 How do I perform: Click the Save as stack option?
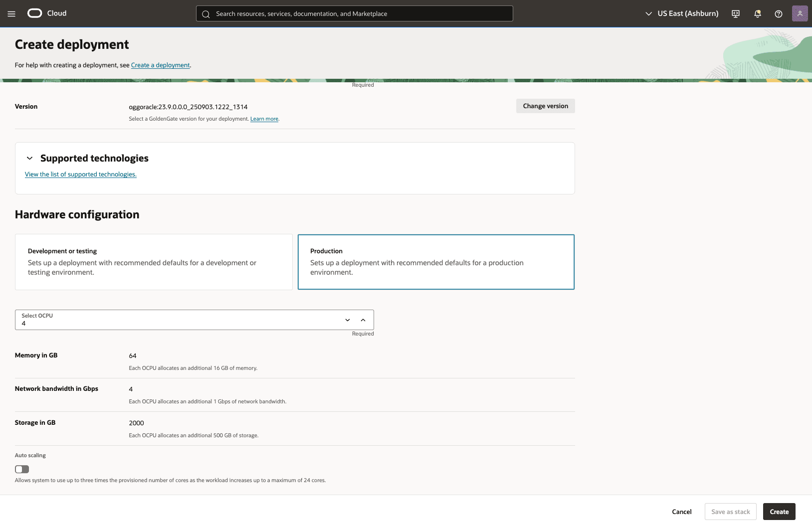[x=730, y=512]
